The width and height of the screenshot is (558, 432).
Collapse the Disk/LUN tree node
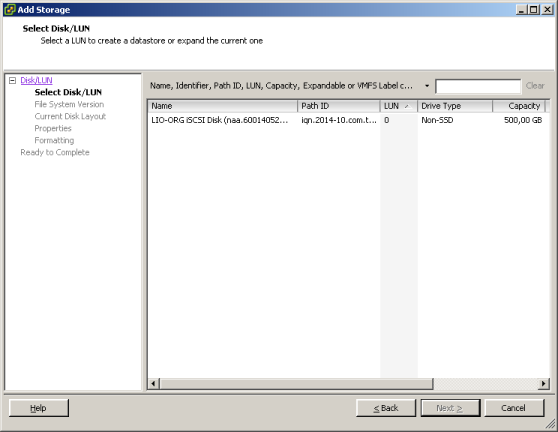click(x=12, y=80)
